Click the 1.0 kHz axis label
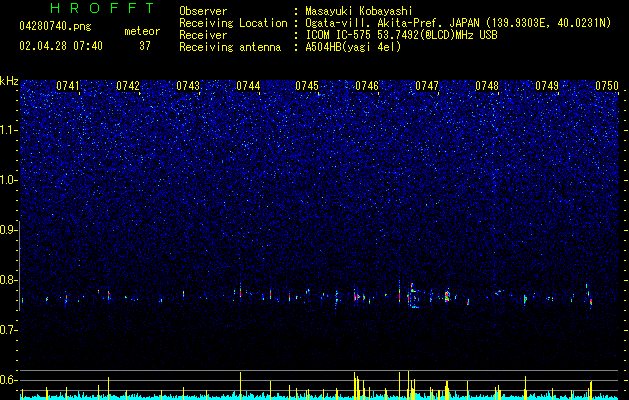 point(9,180)
